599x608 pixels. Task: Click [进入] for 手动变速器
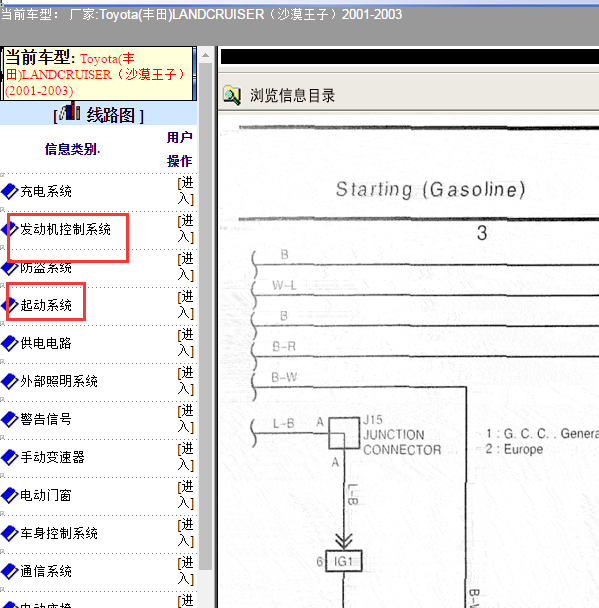click(x=186, y=457)
